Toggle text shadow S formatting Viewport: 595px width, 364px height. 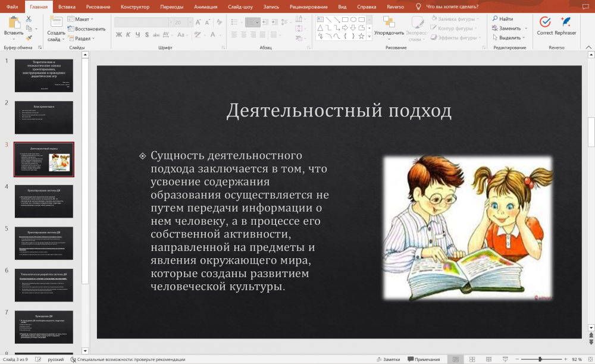[146, 34]
